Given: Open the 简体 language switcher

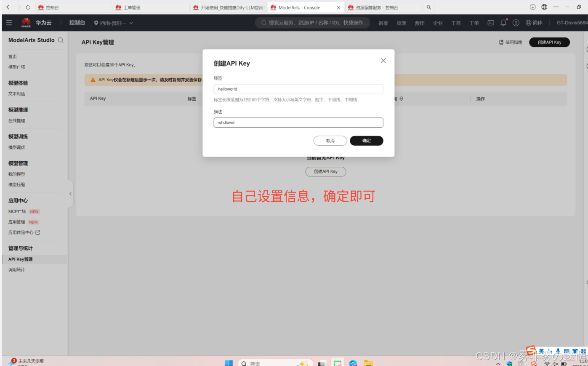Looking at the screenshot, I should click(x=534, y=23).
